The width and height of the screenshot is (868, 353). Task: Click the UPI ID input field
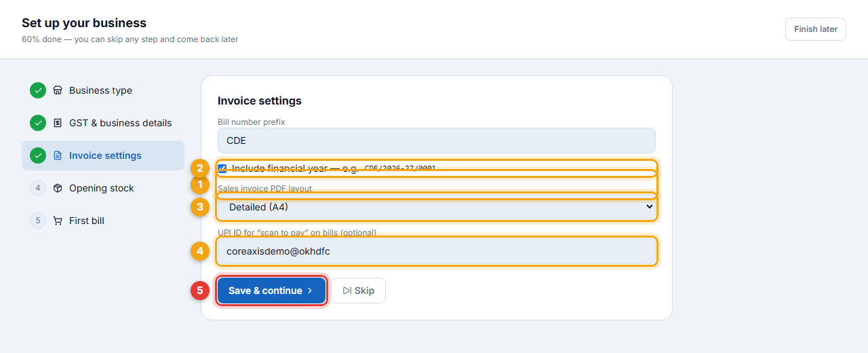click(437, 251)
